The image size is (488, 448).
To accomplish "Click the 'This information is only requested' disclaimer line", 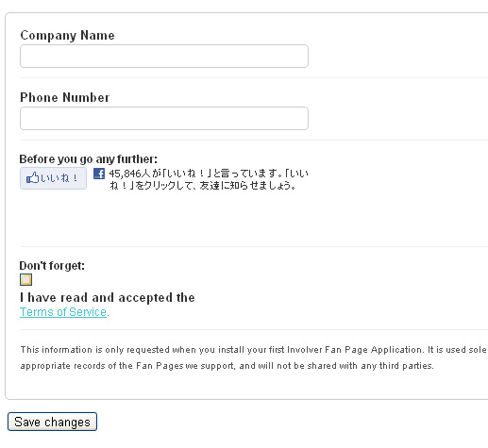I will pos(253,350).
